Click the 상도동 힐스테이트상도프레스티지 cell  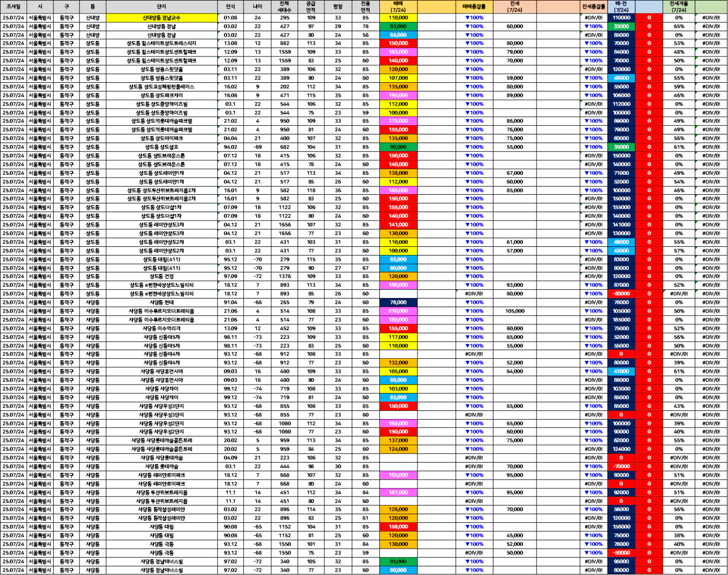[x=161, y=44]
